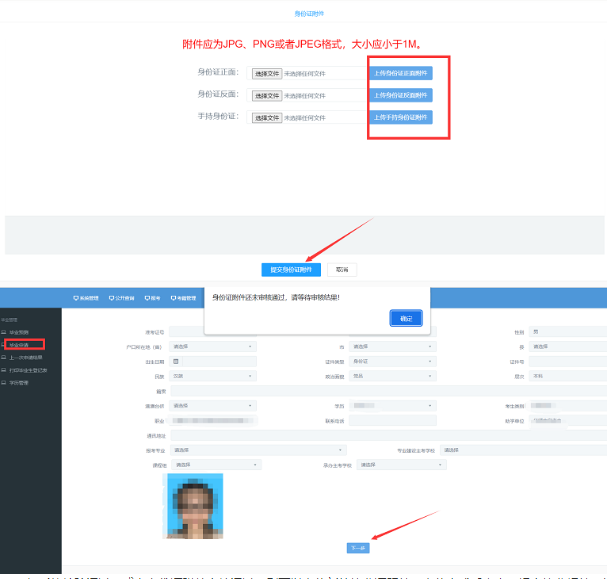Click the 层次 field showing 本科

tap(568, 376)
